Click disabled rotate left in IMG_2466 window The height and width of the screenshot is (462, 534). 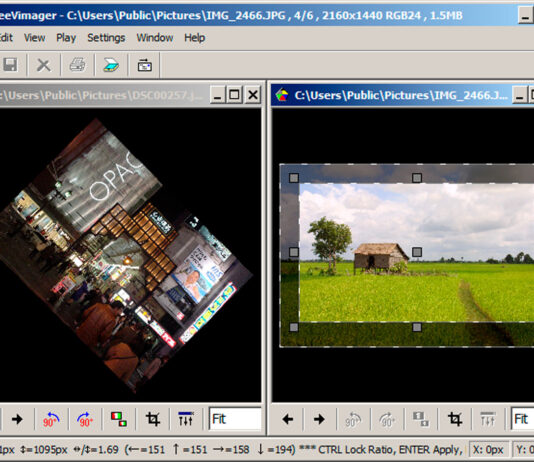click(353, 419)
